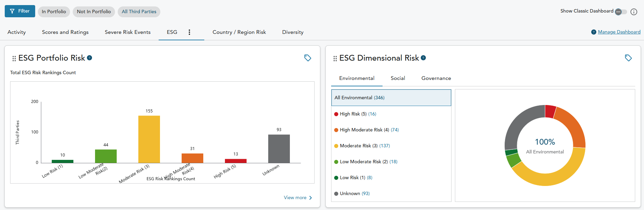Open the ESG tab three-dot menu
The height and width of the screenshot is (210, 644).
click(x=189, y=32)
